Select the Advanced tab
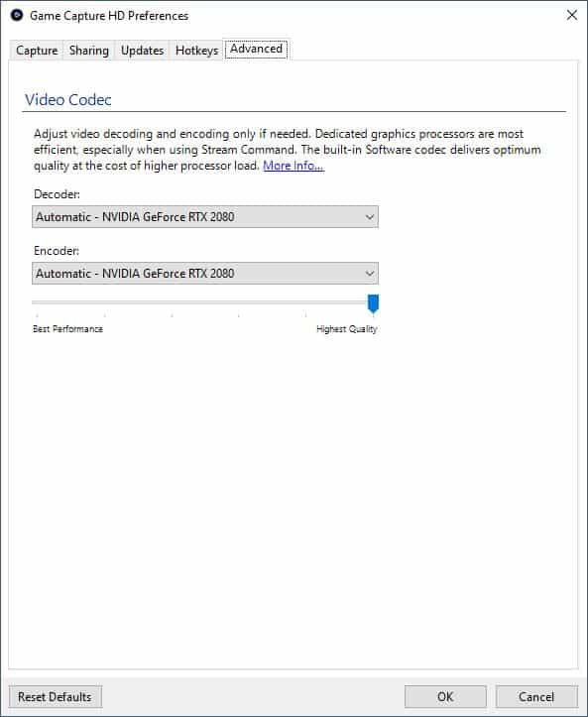The height and width of the screenshot is (717, 588). (x=256, y=49)
